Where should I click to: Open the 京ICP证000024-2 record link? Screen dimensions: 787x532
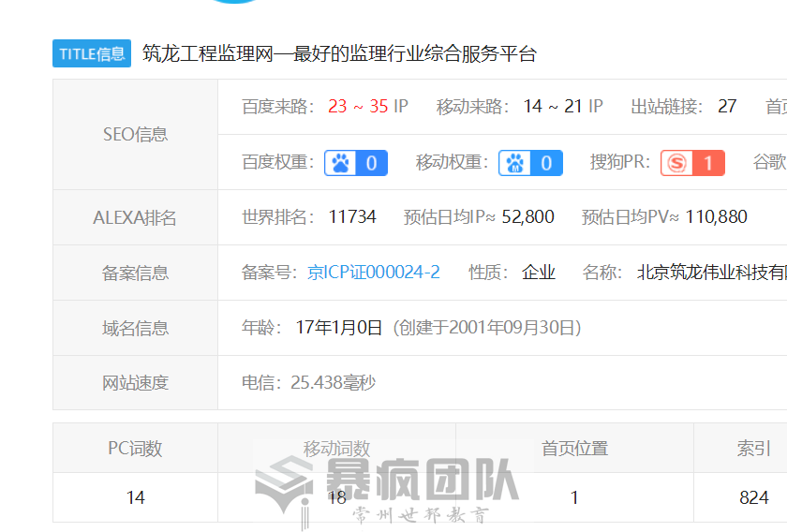point(374,272)
